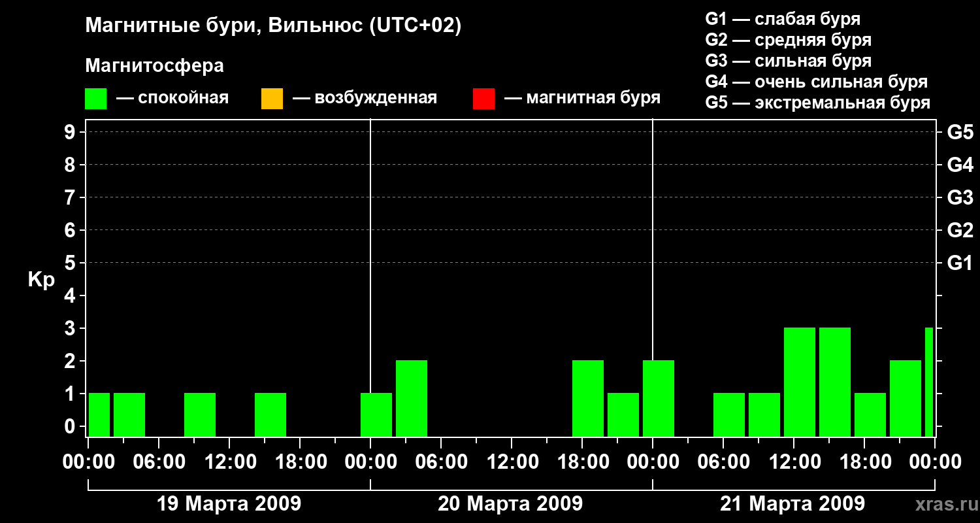The width and height of the screenshot is (980, 523).
Task: Click the Kp 2 bar straddling midnight into 21 Марта
Action: 659,398
